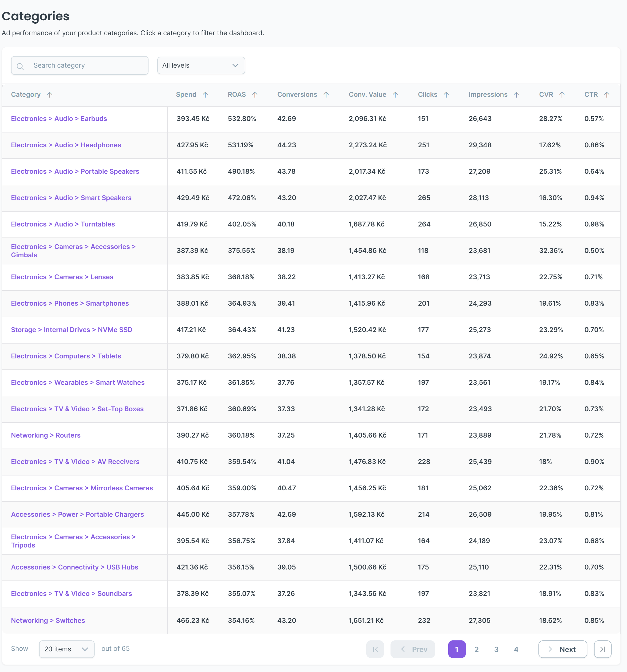Screen dimensions: 627x672
Task: Open the 20 items page-size dropdown
Action: (x=67, y=649)
